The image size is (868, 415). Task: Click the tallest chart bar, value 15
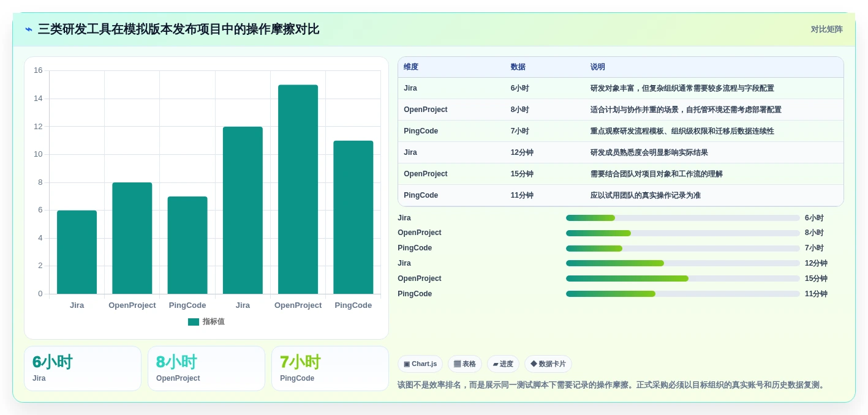(x=298, y=189)
